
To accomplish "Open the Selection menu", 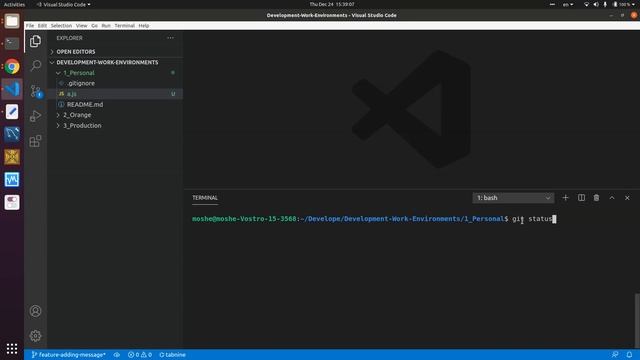I will (x=61, y=25).
